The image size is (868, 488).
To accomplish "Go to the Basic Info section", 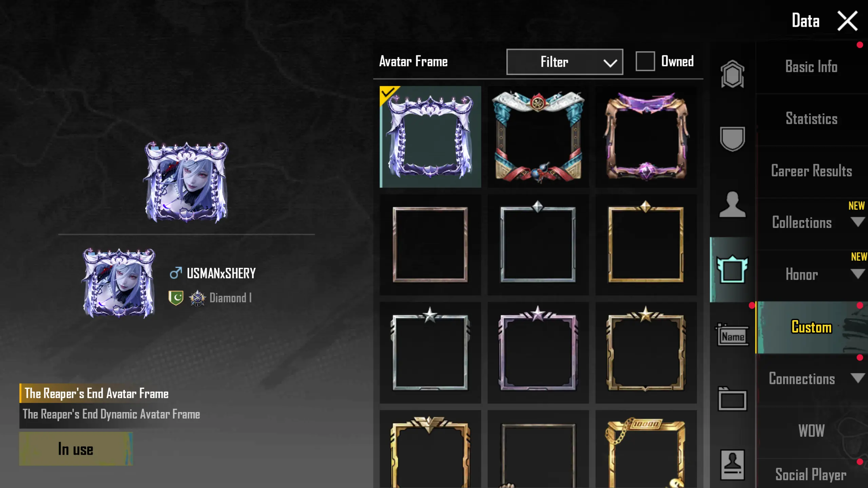I will (811, 66).
